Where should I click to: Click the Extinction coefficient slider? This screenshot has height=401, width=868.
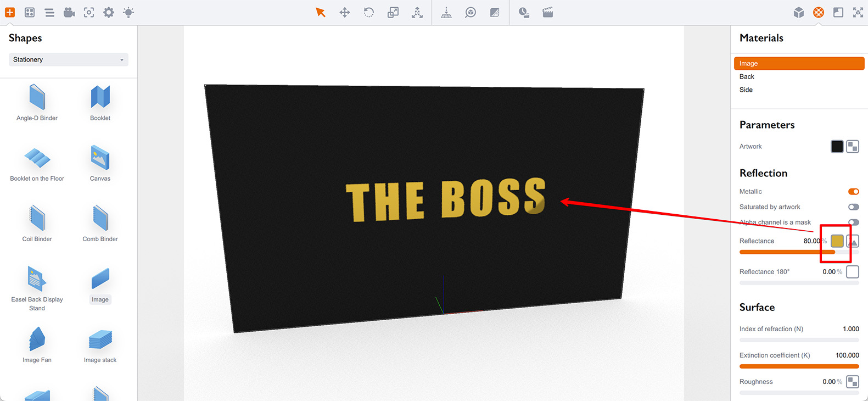799,366
